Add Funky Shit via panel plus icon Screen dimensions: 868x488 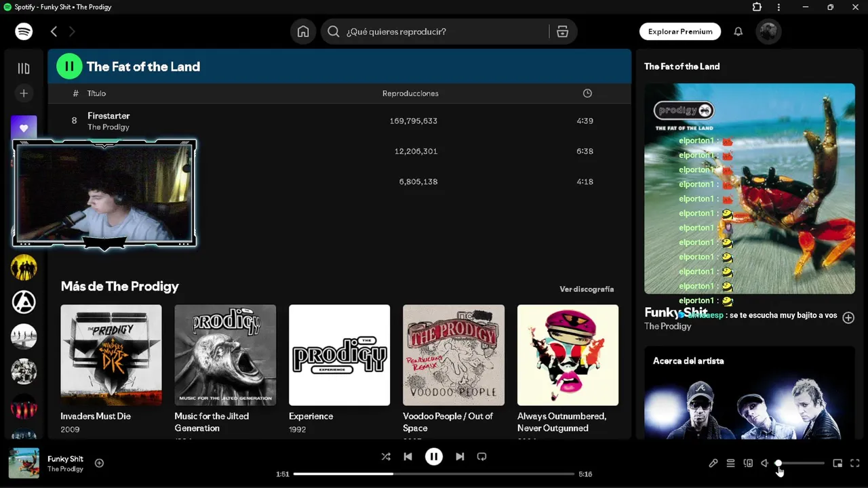coord(848,318)
